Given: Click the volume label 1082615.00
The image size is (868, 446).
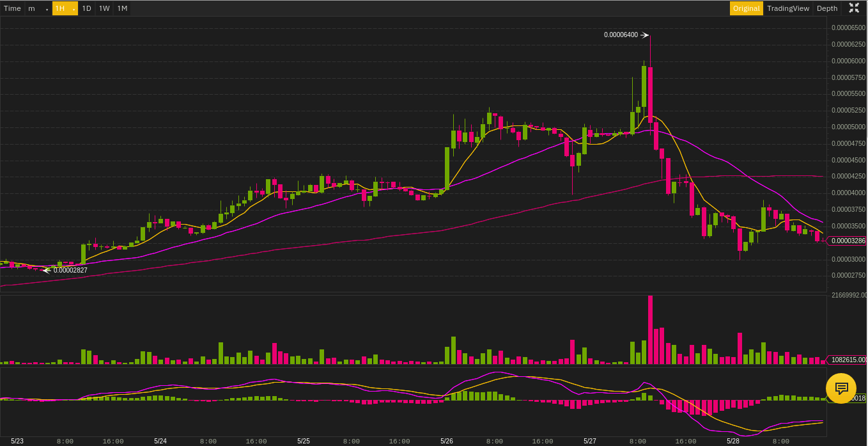Looking at the screenshot, I should click(848, 360).
